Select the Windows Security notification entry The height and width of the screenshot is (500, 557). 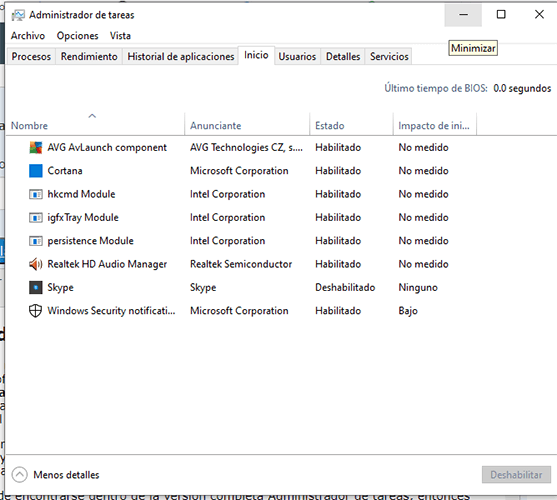[112, 311]
